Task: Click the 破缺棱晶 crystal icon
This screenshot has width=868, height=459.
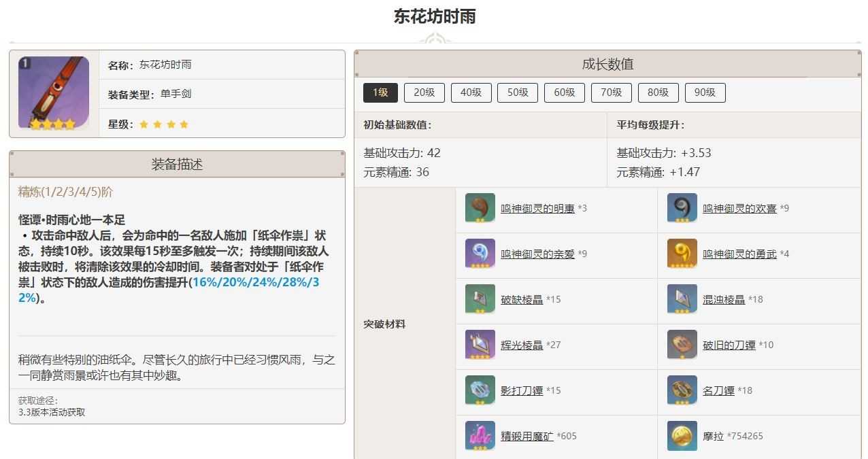Action: (480, 299)
